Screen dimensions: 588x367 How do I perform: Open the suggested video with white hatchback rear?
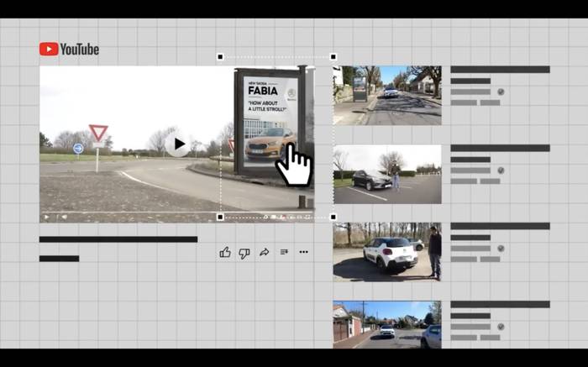387,252
